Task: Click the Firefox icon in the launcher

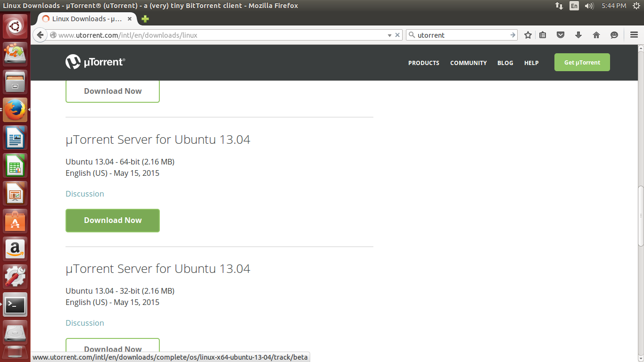Action: [15, 110]
